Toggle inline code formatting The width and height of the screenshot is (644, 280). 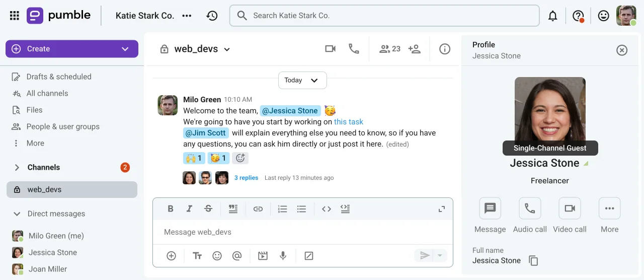[327, 209]
